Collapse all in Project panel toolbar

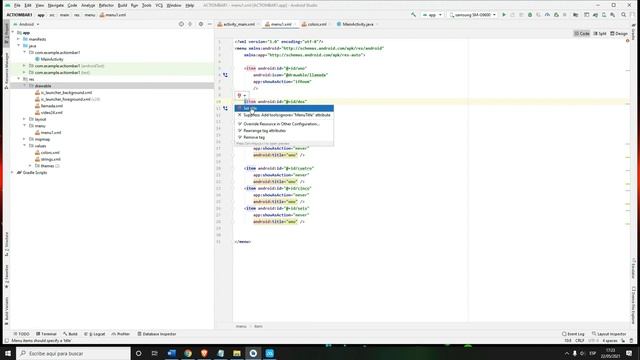(190, 24)
